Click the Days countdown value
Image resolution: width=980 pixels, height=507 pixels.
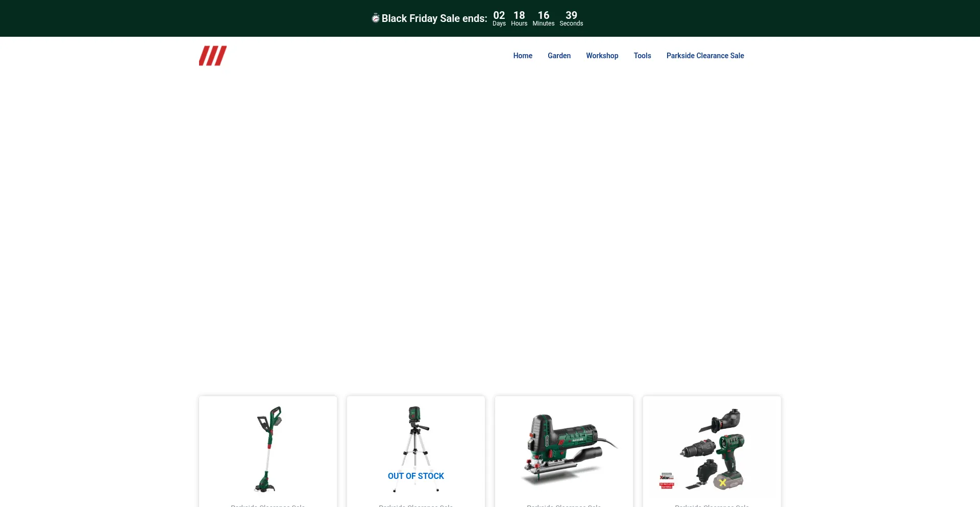point(499,16)
